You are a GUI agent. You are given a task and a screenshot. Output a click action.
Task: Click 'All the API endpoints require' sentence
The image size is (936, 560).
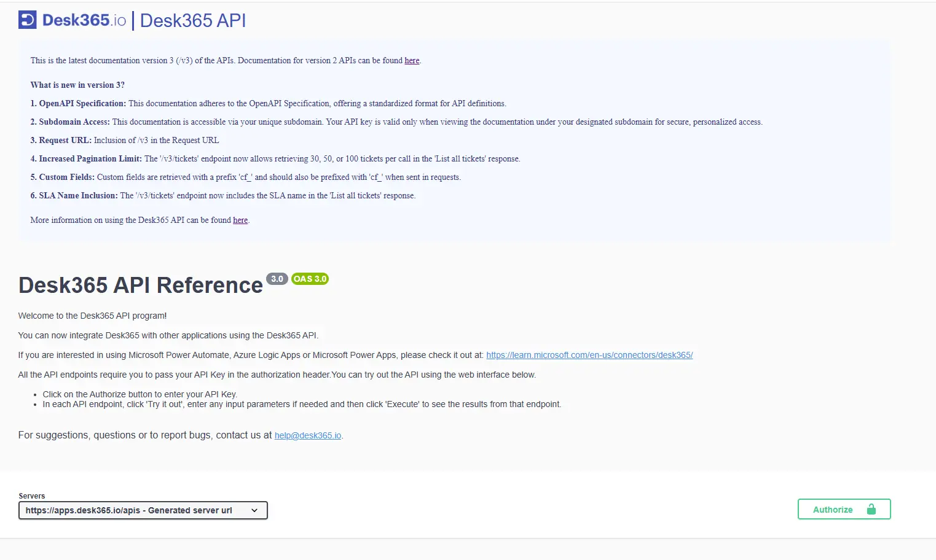click(277, 375)
